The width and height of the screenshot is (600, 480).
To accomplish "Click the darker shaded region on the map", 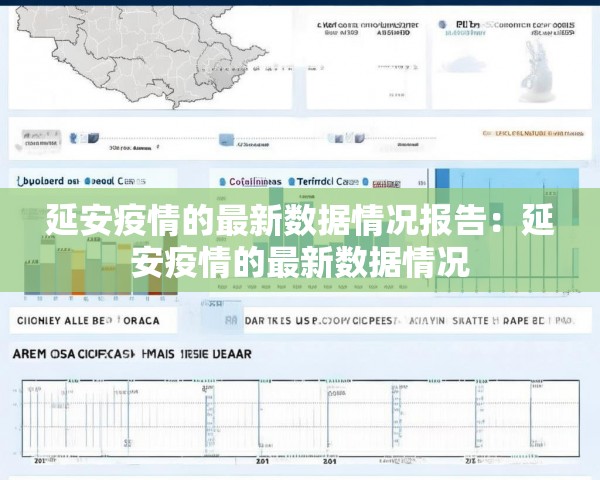I will click(224, 78).
